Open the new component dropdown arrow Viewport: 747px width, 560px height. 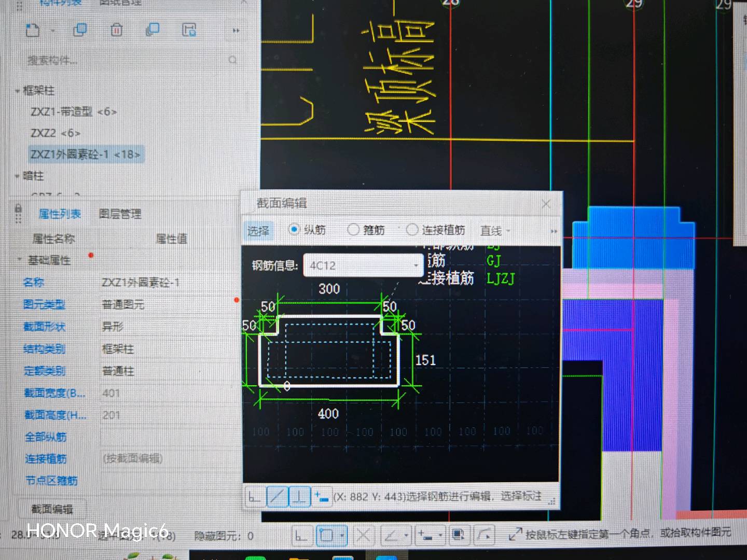pyautogui.click(x=53, y=31)
